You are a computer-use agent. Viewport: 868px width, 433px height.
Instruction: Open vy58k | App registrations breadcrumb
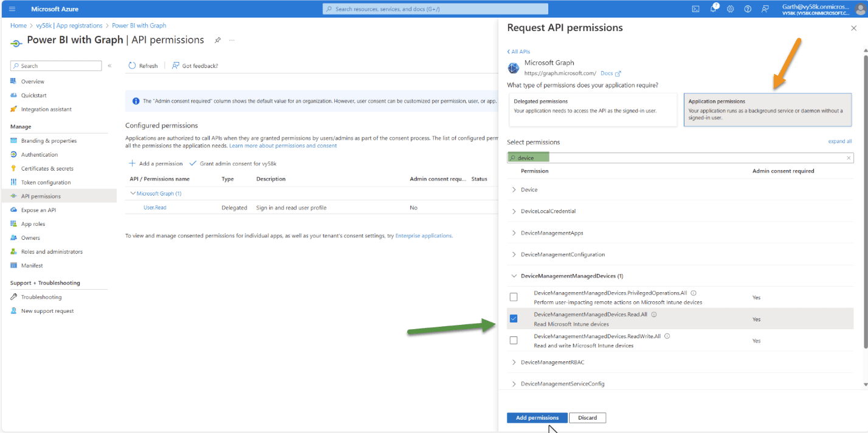pyautogui.click(x=69, y=26)
